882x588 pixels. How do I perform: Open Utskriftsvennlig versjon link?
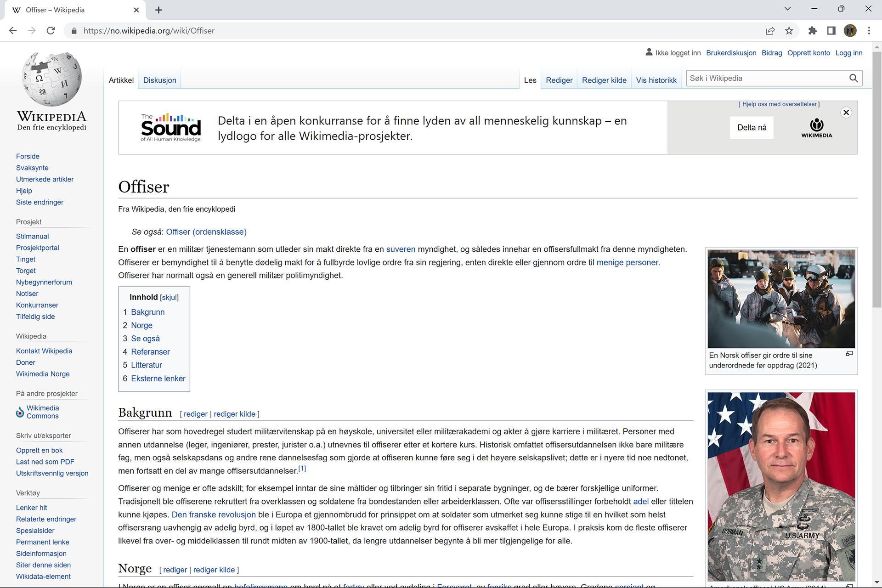point(52,474)
